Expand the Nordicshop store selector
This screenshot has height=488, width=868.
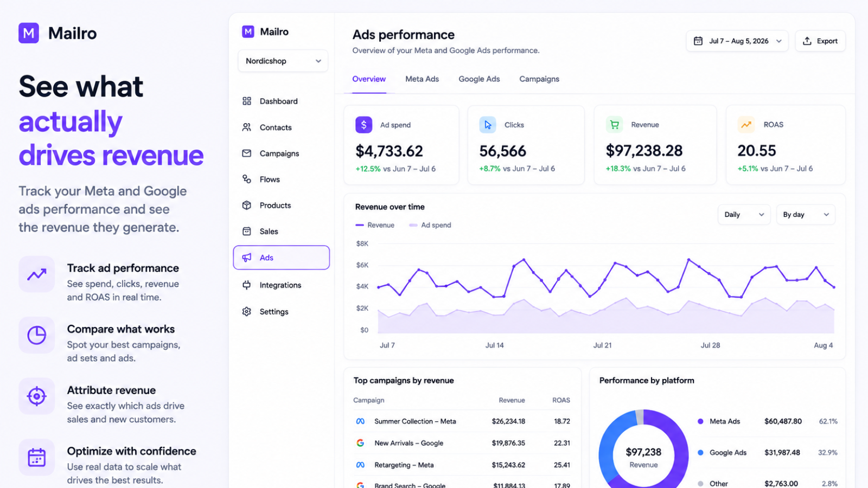[283, 61]
